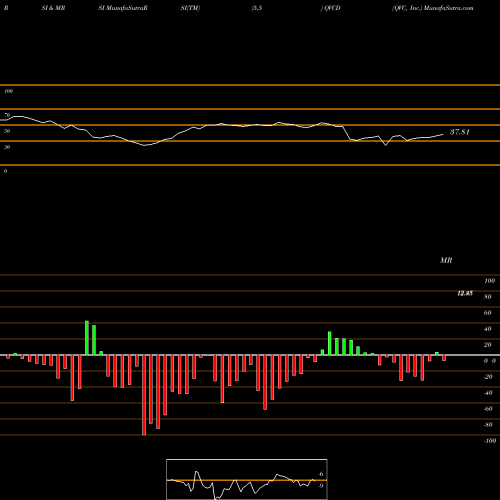
Task: Click the 100 label on the MR axis
Action: click(489, 281)
